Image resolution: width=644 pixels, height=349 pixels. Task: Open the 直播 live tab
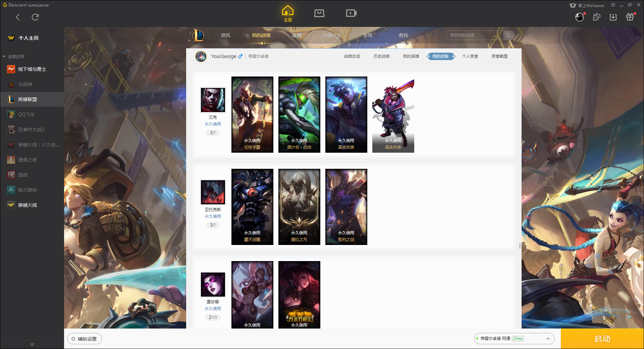pyautogui.click(x=297, y=35)
